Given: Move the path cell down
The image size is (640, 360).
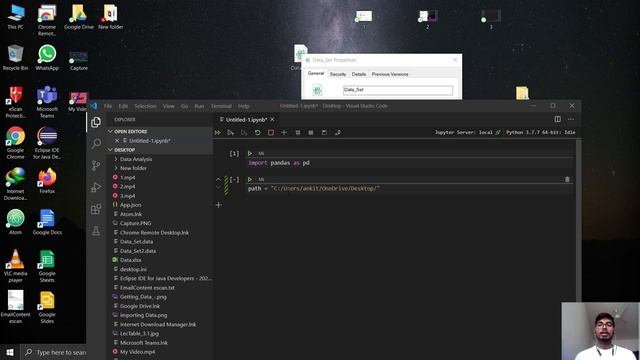Looking at the screenshot, I should (x=218, y=188).
